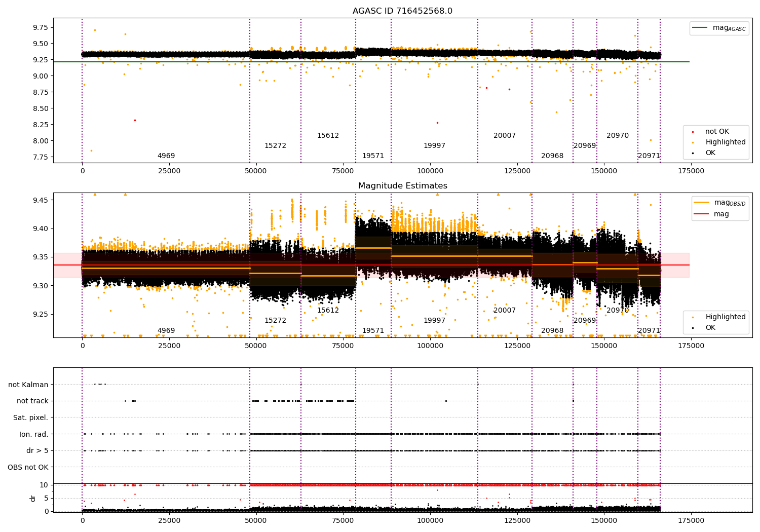The height and width of the screenshot is (532, 760).
Task: Click the 'not OK' legend entry
Action: pos(717,131)
